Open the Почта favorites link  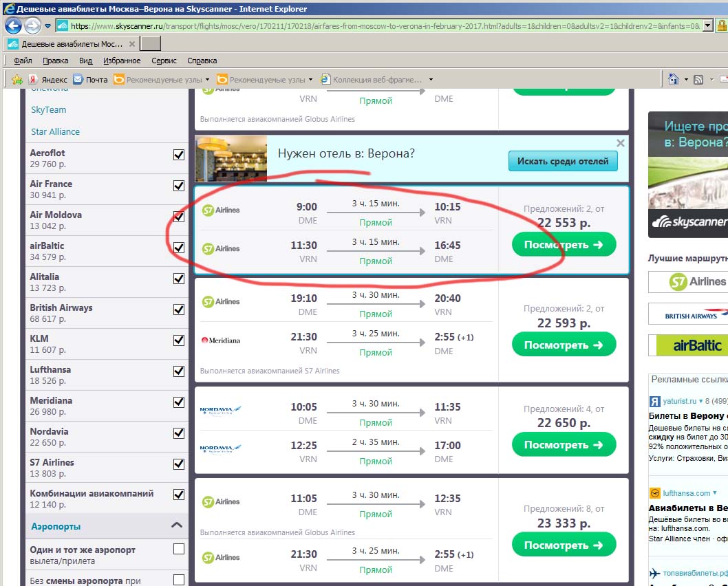91,80
